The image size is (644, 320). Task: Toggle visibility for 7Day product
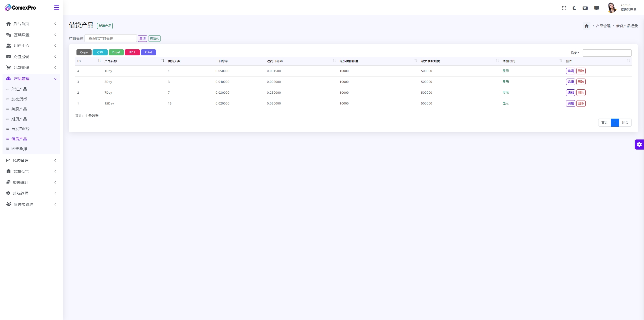tap(506, 93)
